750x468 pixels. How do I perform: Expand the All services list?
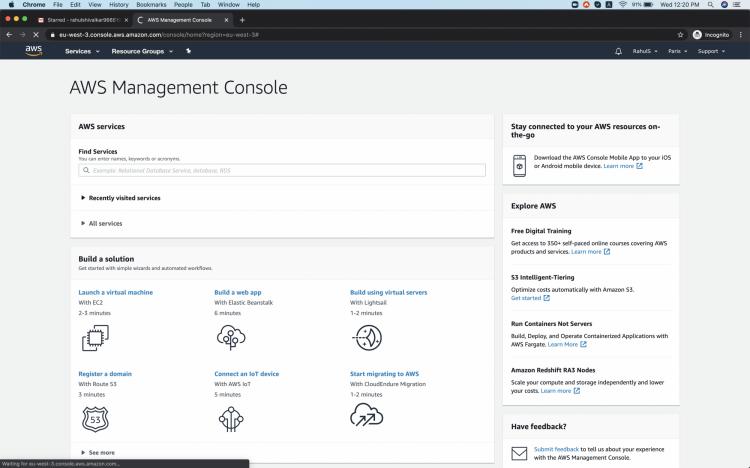point(105,223)
